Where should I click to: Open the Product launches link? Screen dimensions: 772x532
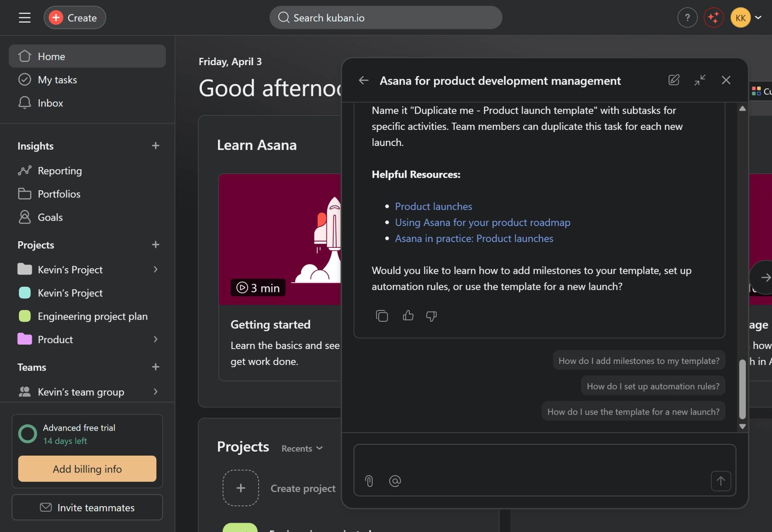(x=433, y=206)
